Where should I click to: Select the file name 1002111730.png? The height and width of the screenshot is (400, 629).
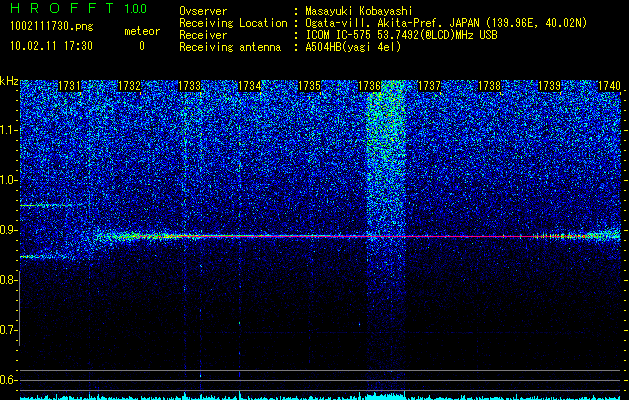click(52, 27)
